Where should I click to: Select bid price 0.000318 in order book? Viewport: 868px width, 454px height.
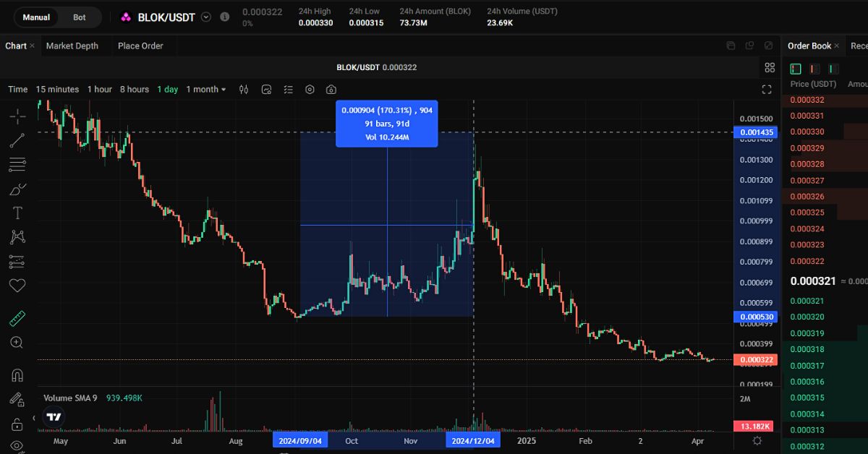807,349
